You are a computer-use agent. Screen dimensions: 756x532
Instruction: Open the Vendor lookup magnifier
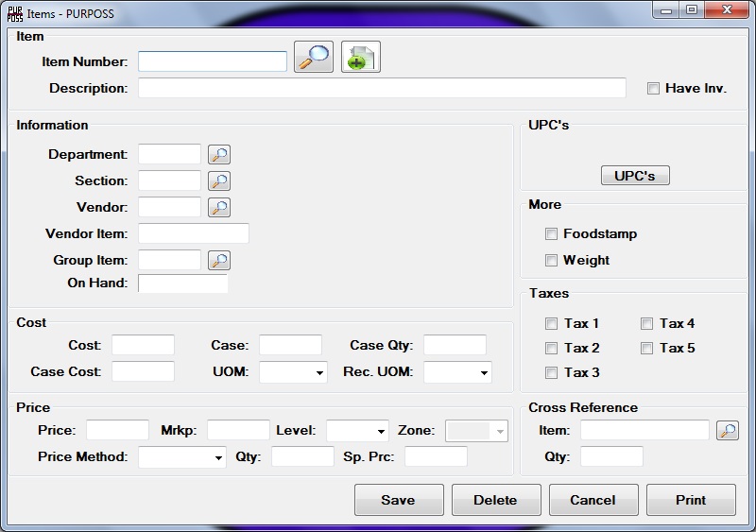click(x=219, y=208)
